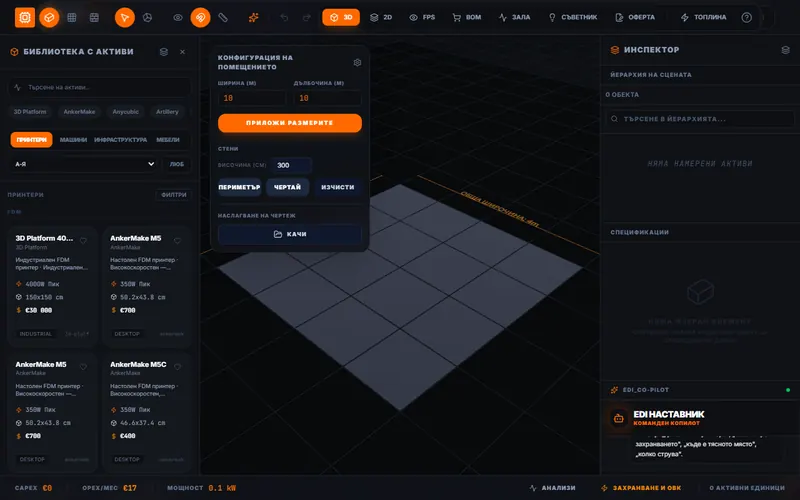Image resolution: width=800 pixels, height=500 pixels.
Task: Click room configuration settings gear icon
Action: click(357, 62)
